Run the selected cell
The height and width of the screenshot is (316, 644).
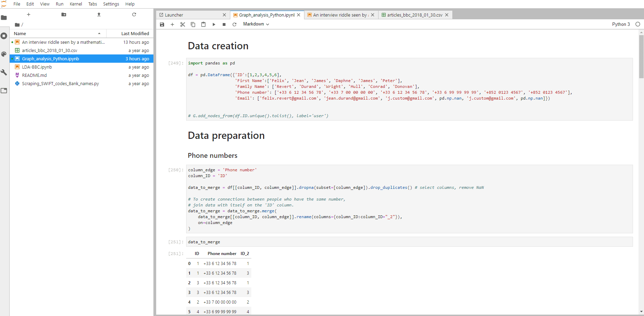point(214,24)
